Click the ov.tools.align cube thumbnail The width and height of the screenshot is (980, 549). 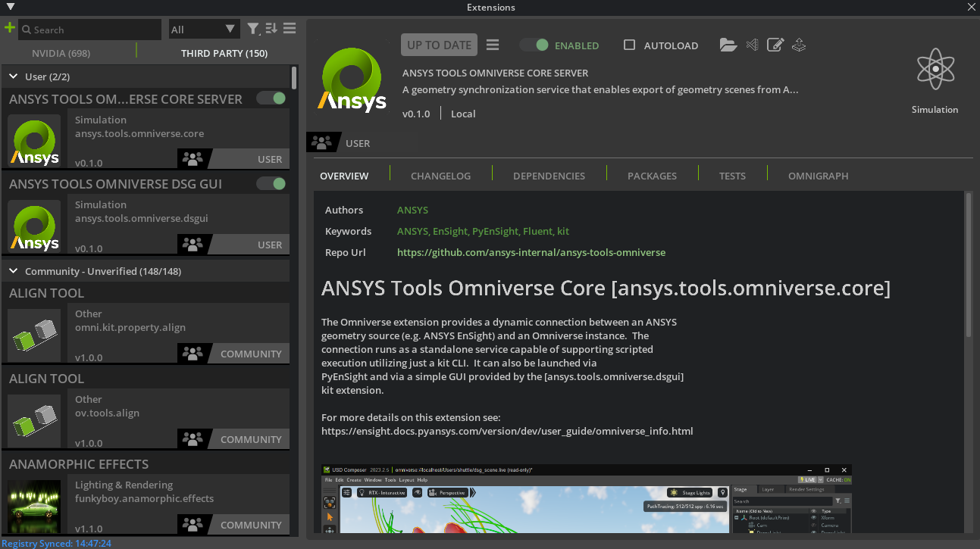point(35,421)
